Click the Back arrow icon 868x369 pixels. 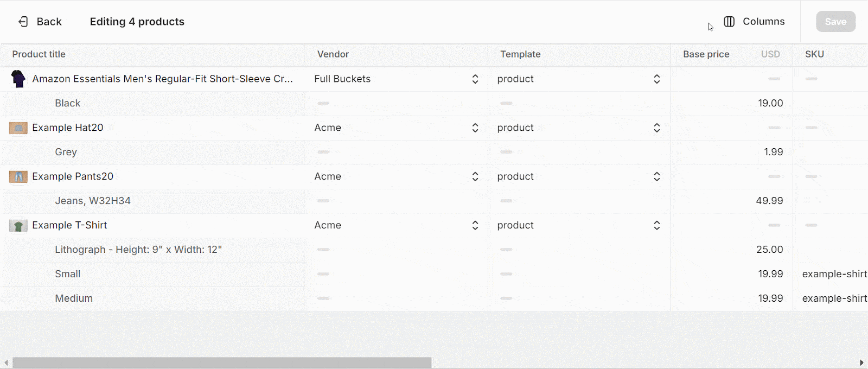(23, 22)
